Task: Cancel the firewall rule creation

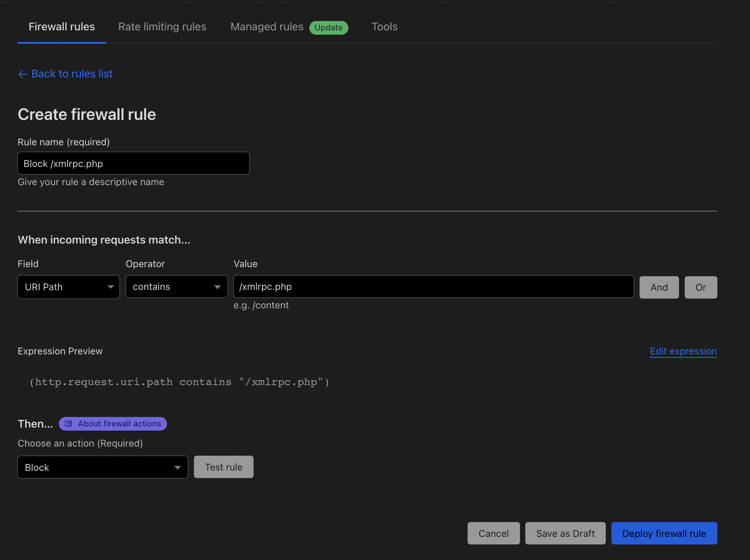Action: click(493, 533)
